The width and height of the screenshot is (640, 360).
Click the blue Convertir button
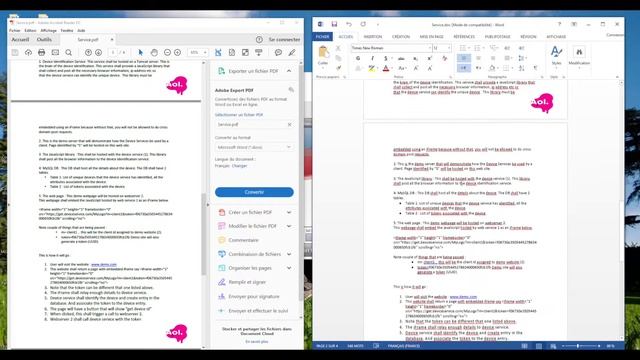click(254, 192)
